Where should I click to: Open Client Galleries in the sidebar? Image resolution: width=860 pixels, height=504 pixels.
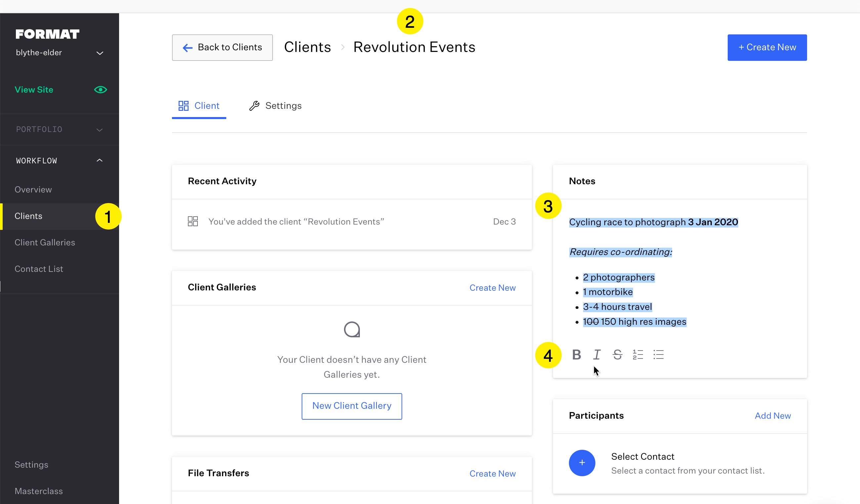45,242
